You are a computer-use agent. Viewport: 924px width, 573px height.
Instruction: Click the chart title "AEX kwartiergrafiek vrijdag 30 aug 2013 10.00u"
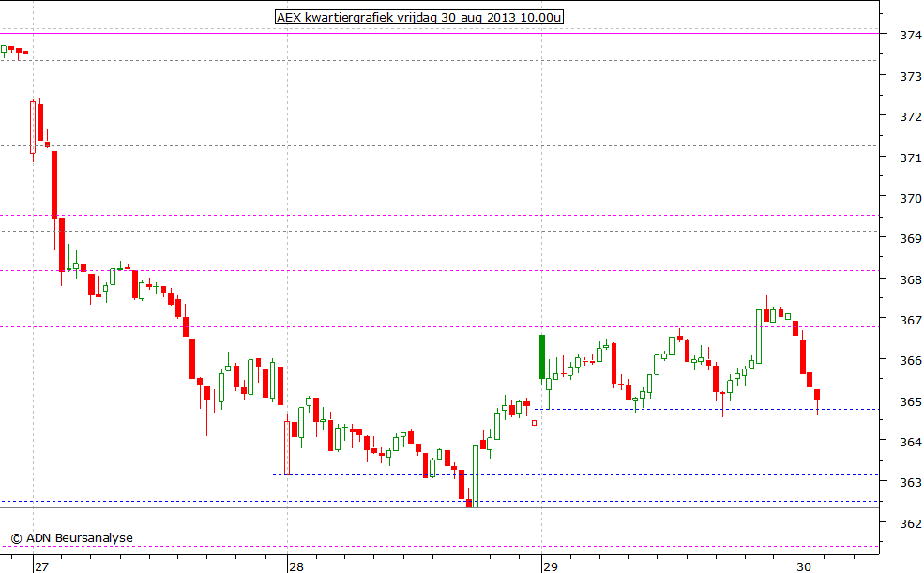(x=419, y=17)
